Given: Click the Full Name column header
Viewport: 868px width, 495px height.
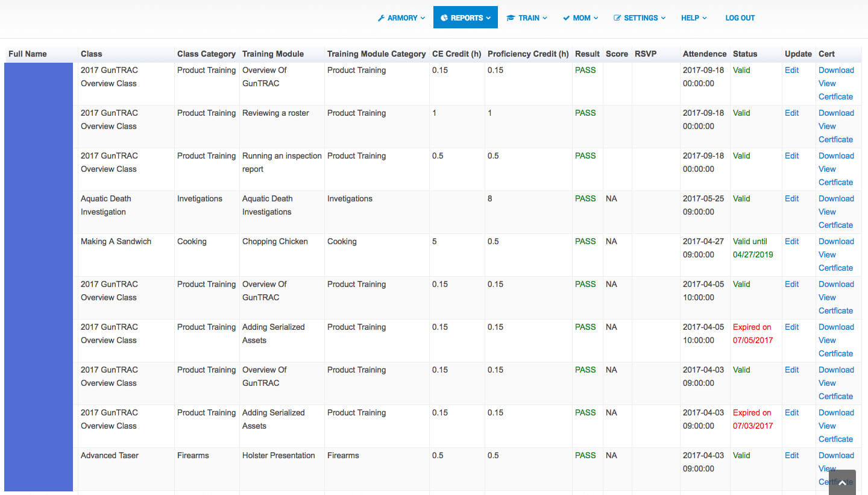Looking at the screenshot, I should point(28,54).
